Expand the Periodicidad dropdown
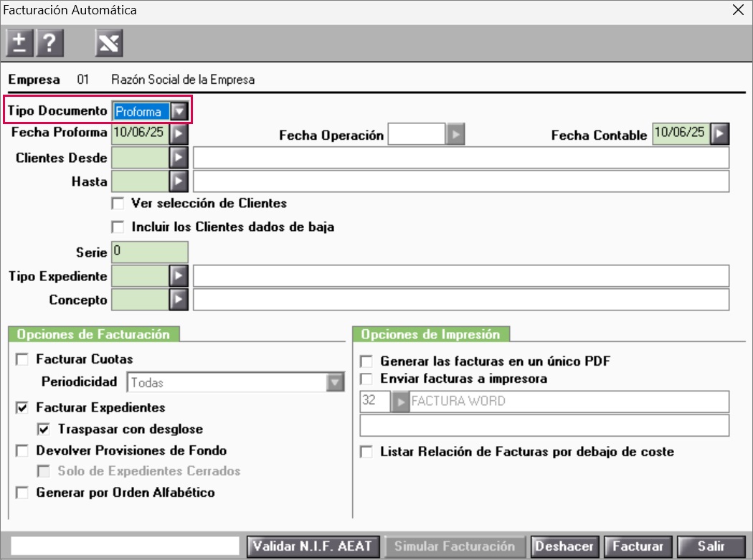753x560 pixels. coord(335,383)
